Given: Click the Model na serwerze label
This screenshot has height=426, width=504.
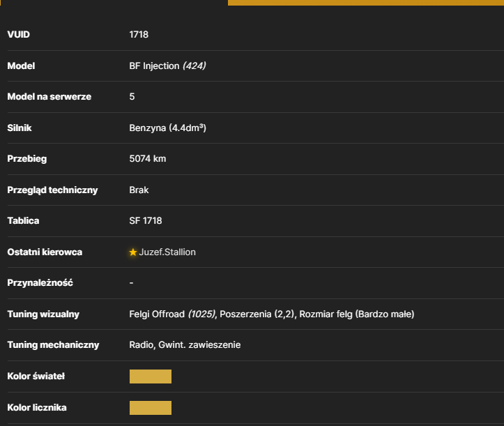Looking at the screenshot, I should (x=49, y=97).
